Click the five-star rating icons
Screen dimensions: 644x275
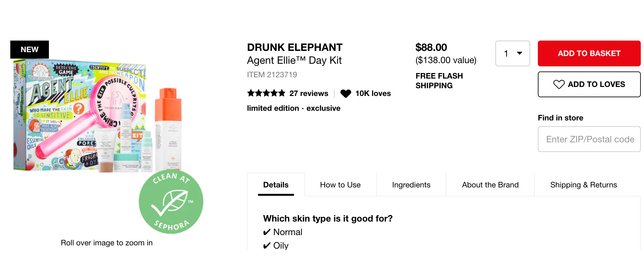[x=266, y=93]
